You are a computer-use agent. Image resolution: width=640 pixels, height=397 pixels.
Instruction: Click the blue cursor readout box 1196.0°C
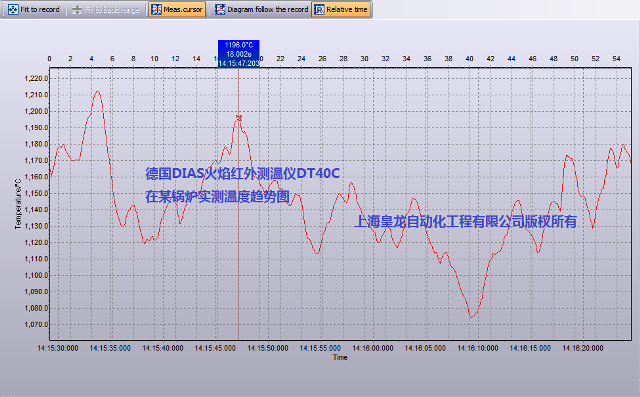click(x=239, y=54)
